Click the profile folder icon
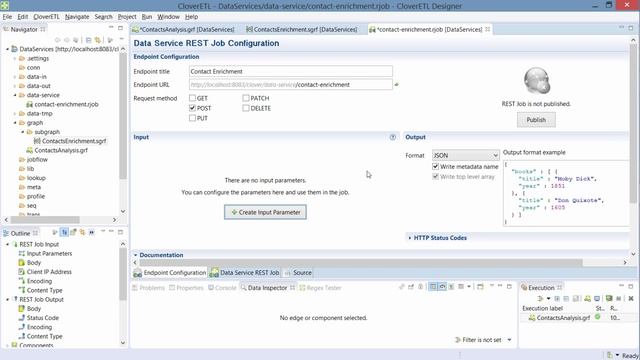Screen dimensions: 640x360 [22, 196]
